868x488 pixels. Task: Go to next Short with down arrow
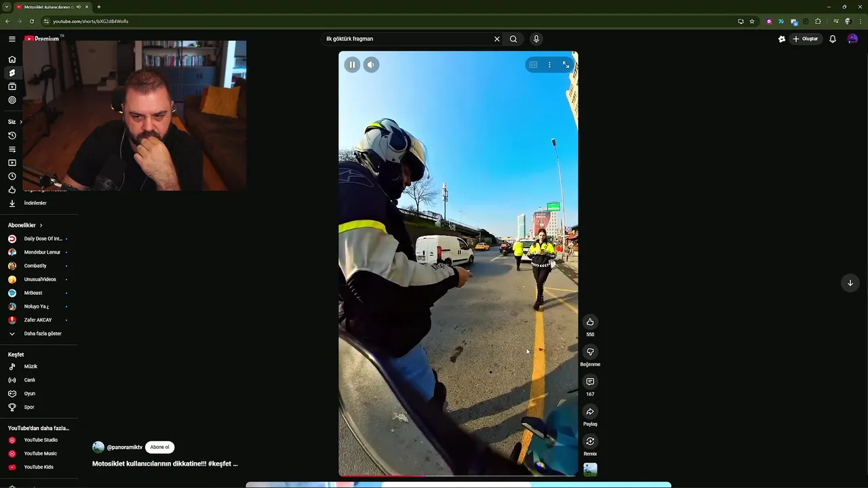(850, 283)
